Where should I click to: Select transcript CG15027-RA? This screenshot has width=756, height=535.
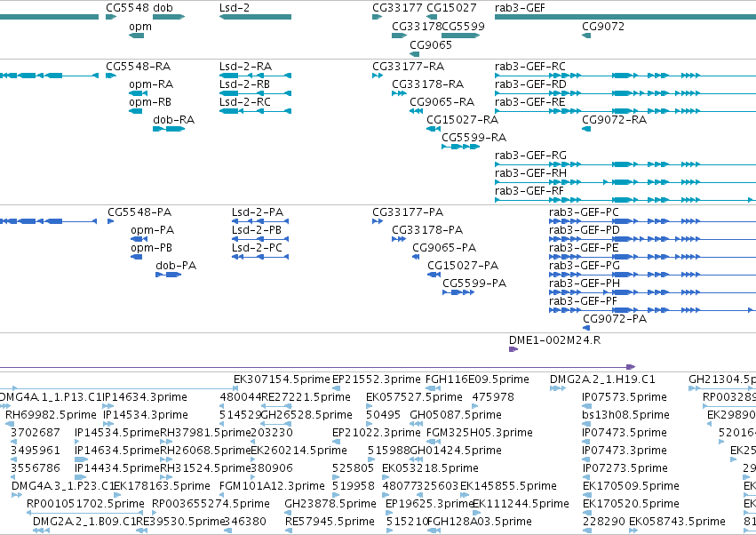(434, 129)
